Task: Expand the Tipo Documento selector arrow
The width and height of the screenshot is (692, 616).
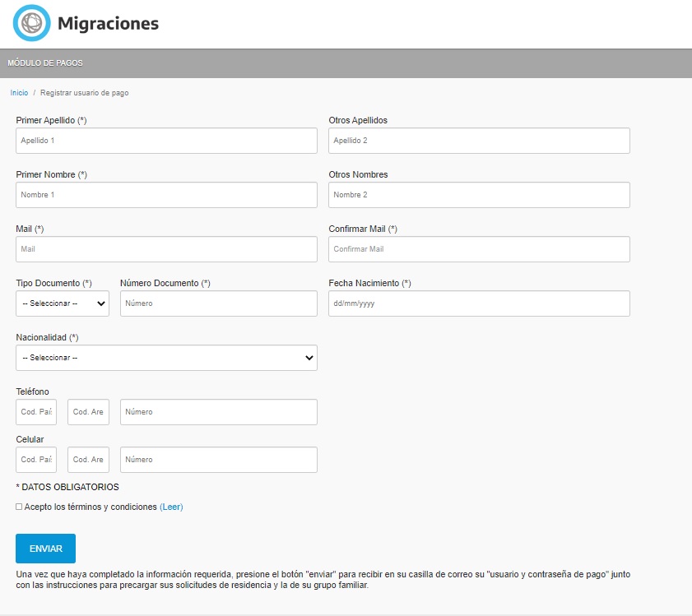Action: coord(103,303)
